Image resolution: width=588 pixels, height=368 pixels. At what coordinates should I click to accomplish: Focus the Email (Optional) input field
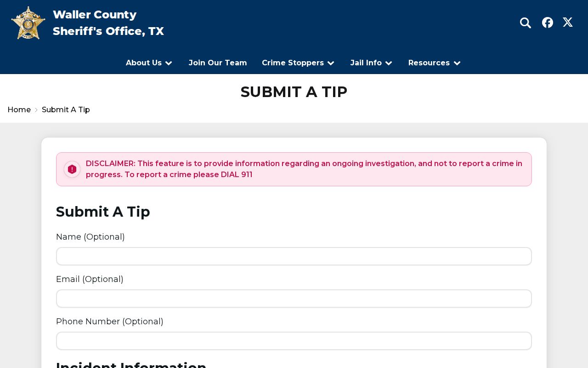tap(294, 299)
